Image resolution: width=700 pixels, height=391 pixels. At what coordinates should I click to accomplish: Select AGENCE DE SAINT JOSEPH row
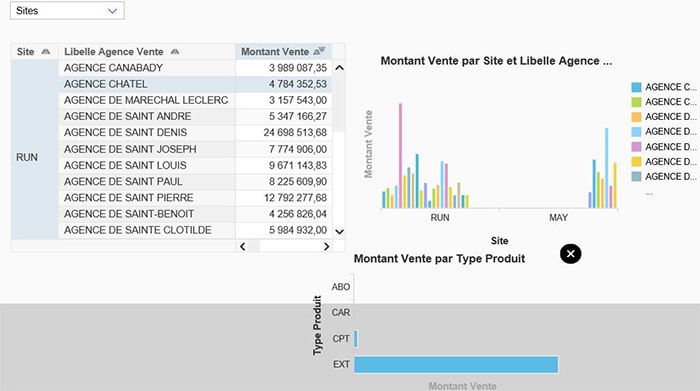tap(195, 149)
